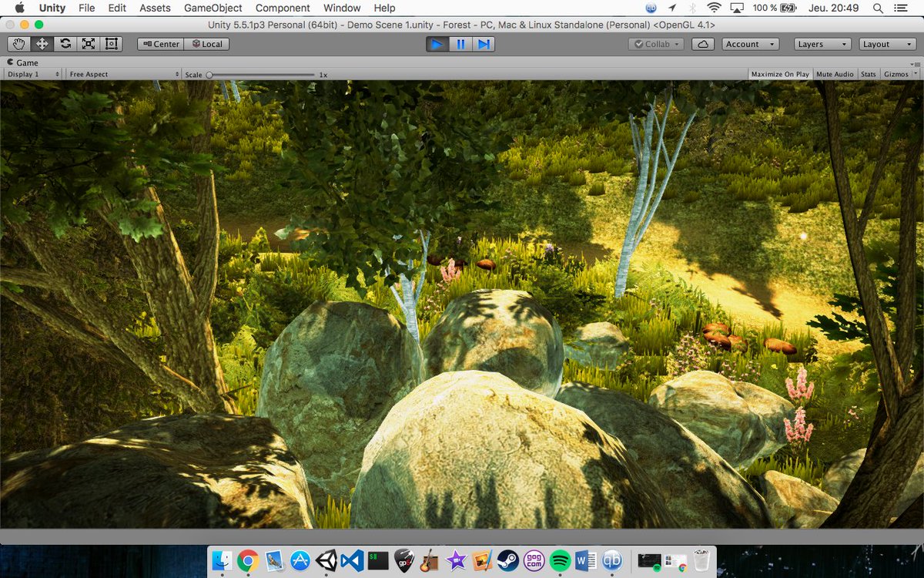This screenshot has width=924, height=578.
Task: Open the Window menu
Action: [x=342, y=8]
